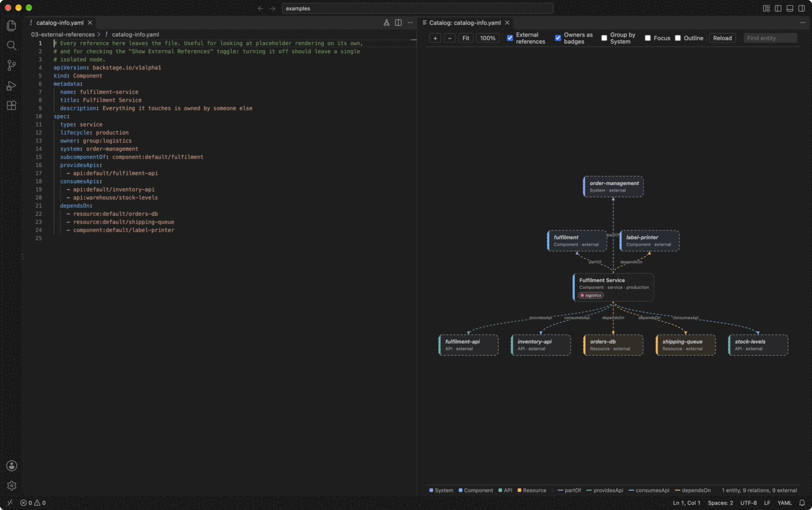Image resolution: width=812 pixels, height=510 pixels.
Task: Switch to Catalog: catalog-info.yaml preview tab
Action: [x=465, y=23]
